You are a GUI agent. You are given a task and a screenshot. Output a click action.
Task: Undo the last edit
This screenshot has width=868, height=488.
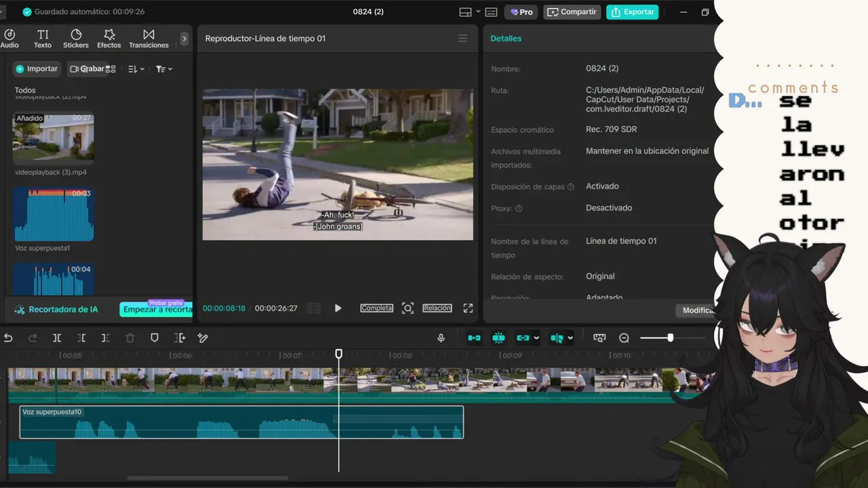(8, 338)
